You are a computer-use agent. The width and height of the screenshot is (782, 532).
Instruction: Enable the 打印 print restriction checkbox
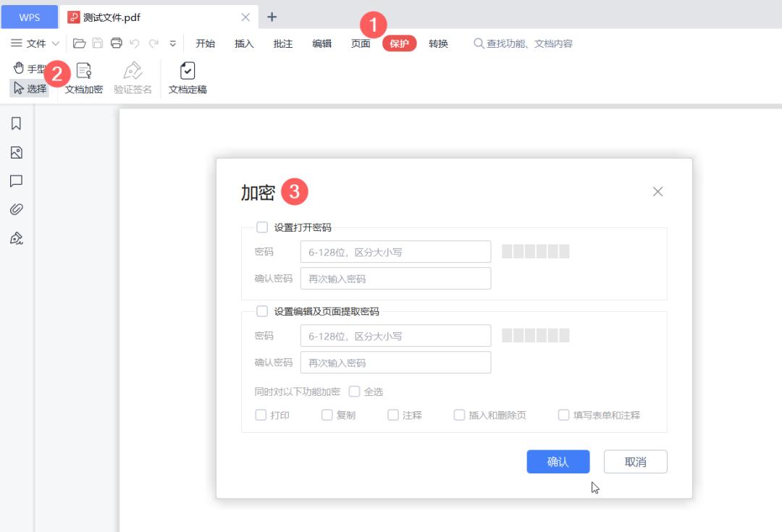260,415
